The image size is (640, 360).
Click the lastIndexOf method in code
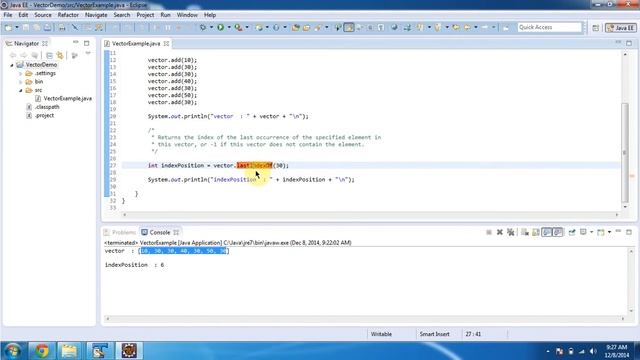click(x=254, y=165)
